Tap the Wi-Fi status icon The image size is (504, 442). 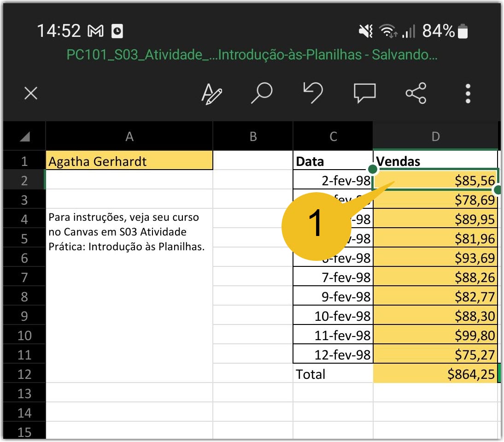click(388, 31)
